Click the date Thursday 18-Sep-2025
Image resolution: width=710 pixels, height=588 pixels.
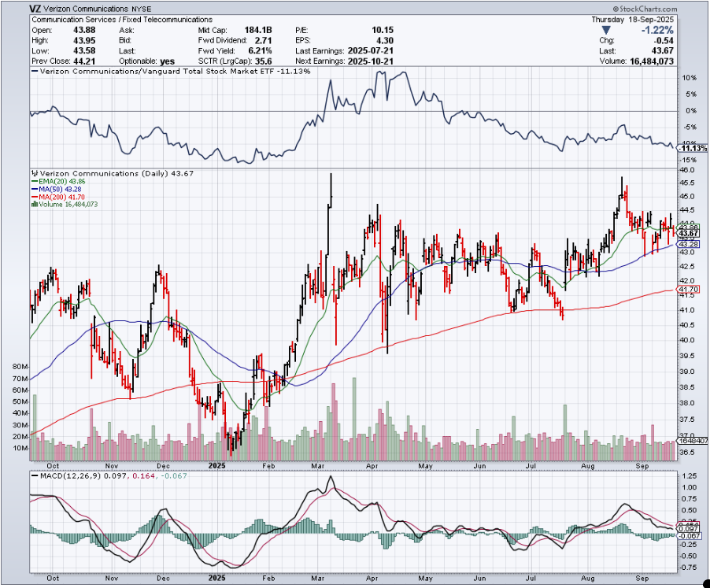[x=632, y=20]
